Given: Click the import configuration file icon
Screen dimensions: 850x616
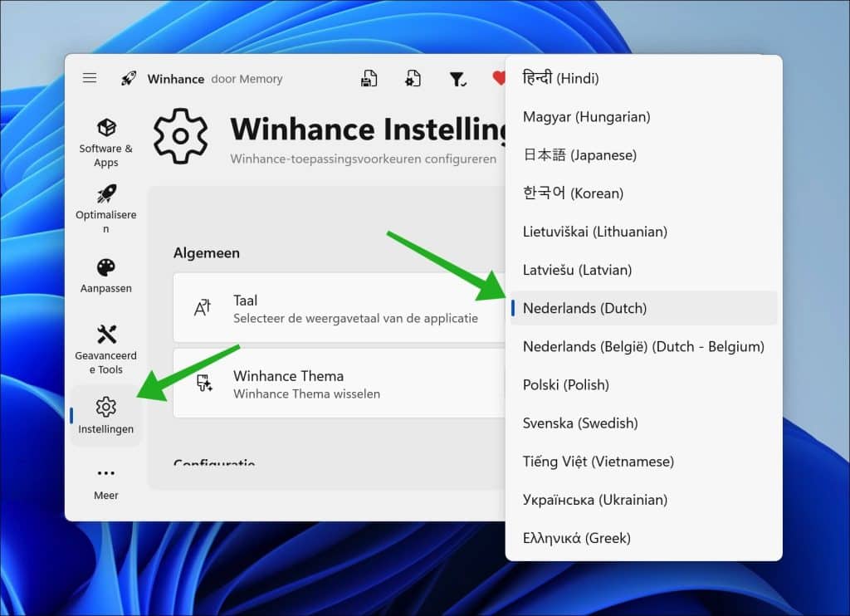Looking at the screenshot, I should pos(413,79).
